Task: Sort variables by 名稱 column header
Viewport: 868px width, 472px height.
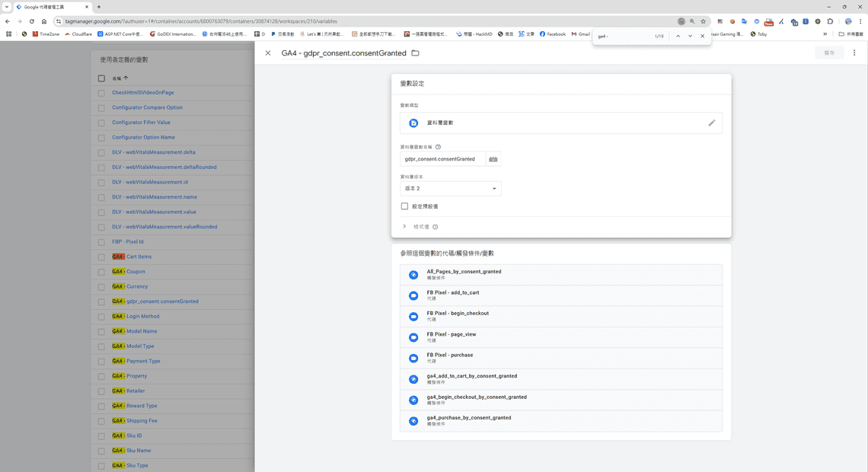Action: 117,78
